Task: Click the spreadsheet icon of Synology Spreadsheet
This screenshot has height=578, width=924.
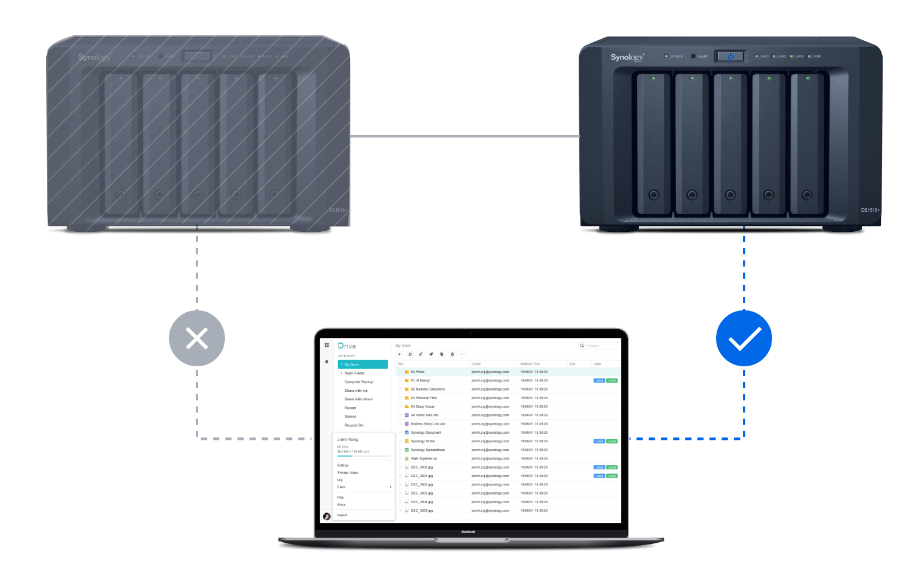Action: click(407, 450)
